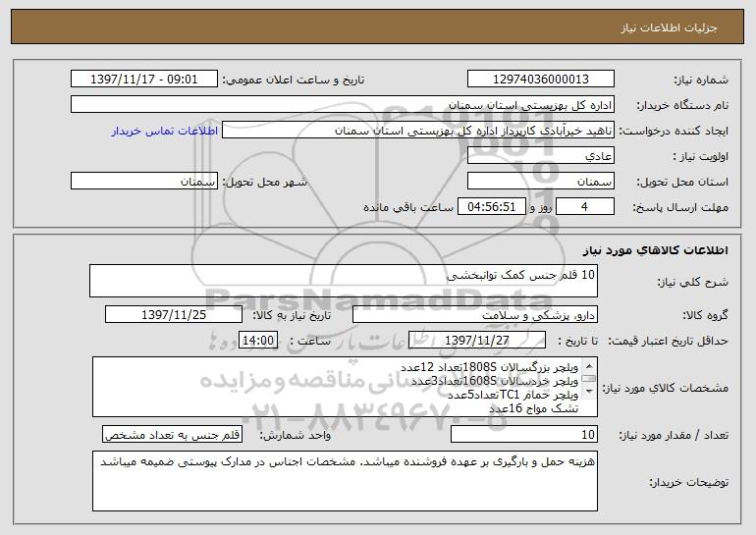Click the delivery province field 'سمنان'

click(x=540, y=182)
